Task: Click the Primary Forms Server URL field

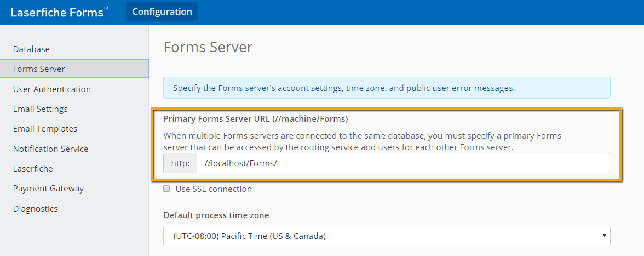Action: (403, 163)
